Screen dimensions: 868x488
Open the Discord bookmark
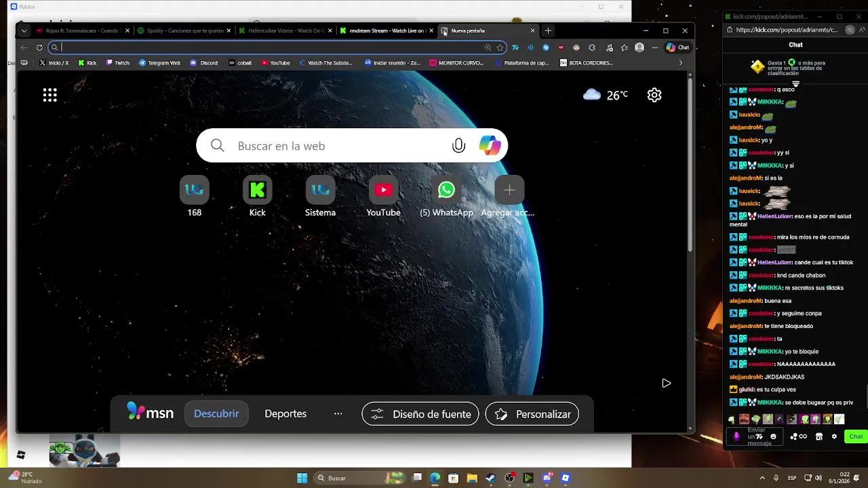click(204, 63)
